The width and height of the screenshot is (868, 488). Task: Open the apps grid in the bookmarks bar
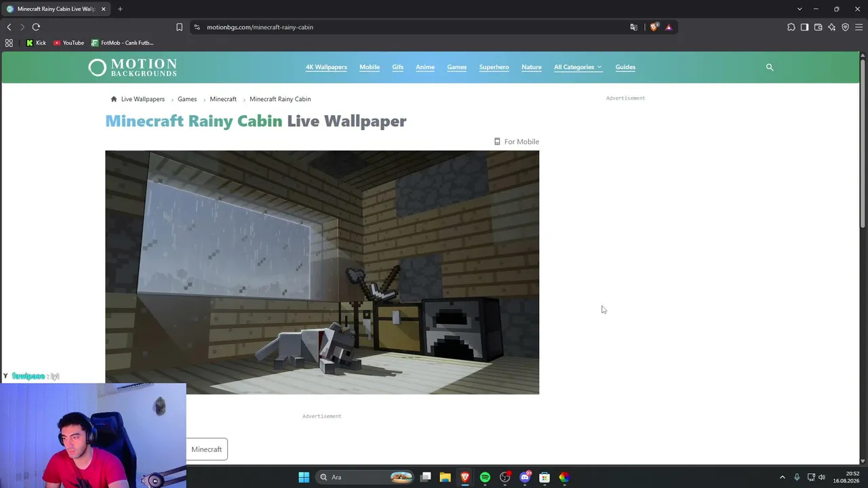coord(9,43)
